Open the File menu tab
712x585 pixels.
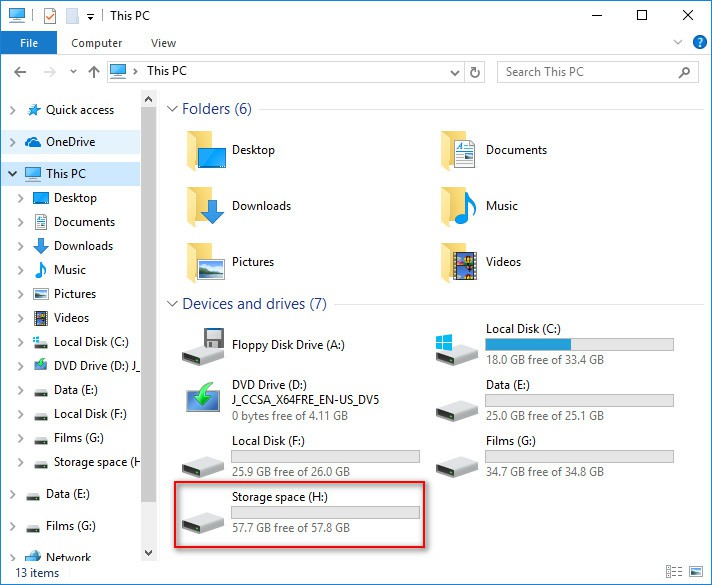click(x=29, y=43)
